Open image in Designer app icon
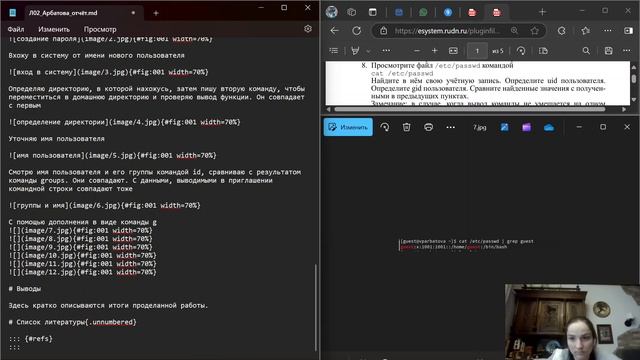640x360 pixels. (504, 127)
